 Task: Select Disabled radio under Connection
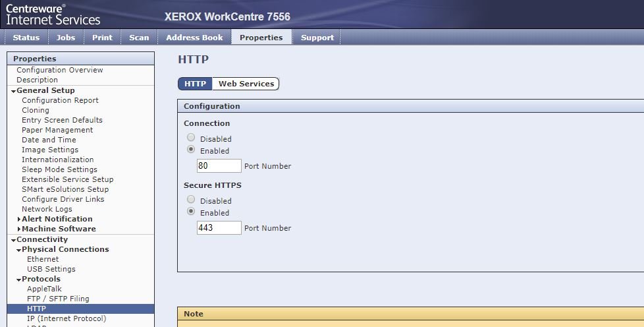pyautogui.click(x=191, y=138)
